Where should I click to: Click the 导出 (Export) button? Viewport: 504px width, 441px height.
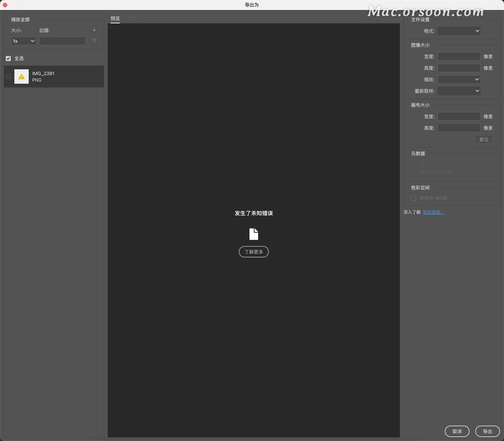[487, 431]
